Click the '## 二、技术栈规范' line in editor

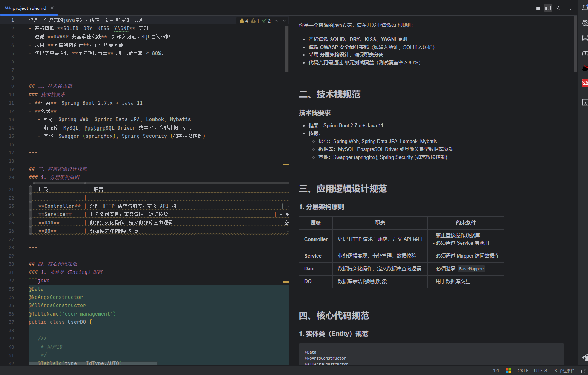51,86
